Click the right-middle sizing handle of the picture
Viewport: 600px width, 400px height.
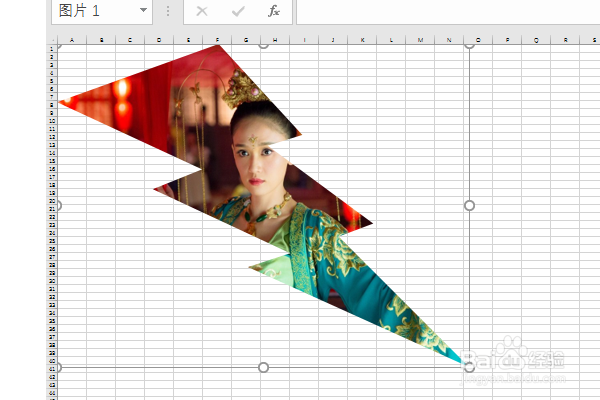click(470, 206)
